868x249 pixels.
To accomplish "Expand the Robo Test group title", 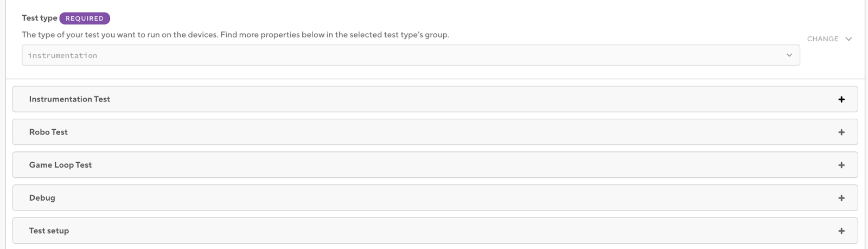I will pos(48,132).
